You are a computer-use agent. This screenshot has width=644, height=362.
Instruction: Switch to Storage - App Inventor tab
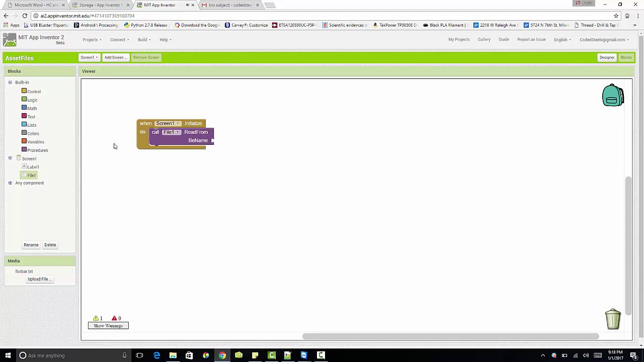tap(100, 5)
